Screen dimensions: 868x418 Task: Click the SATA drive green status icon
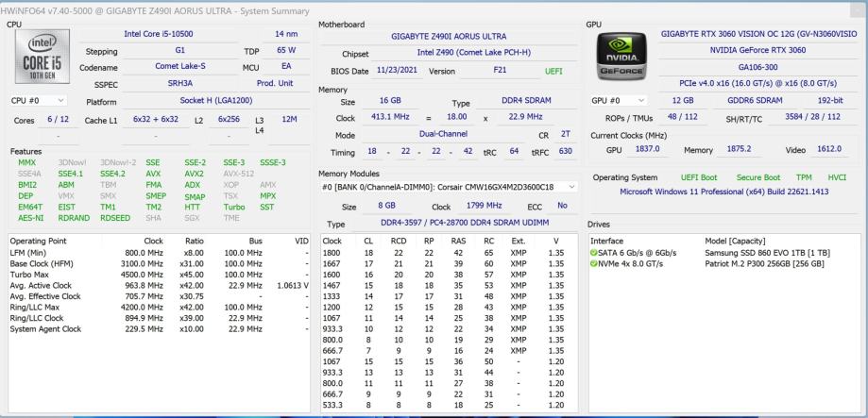click(x=592, y=253)
